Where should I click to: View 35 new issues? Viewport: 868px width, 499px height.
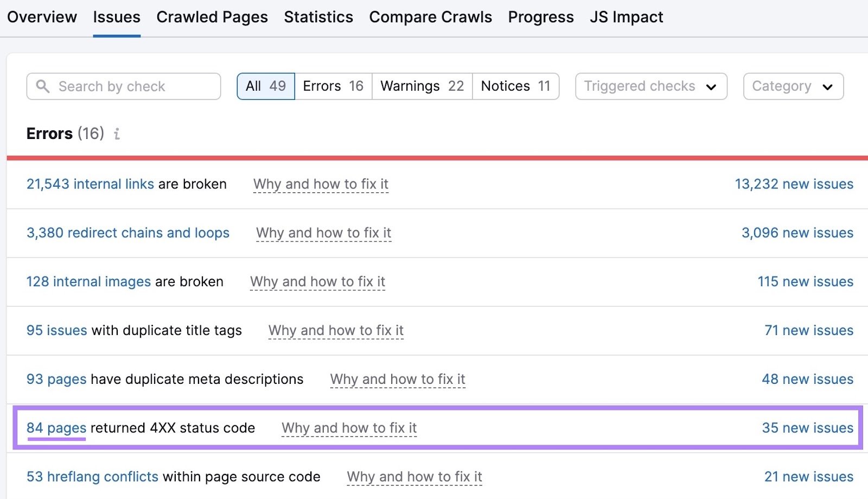point(808,428)
